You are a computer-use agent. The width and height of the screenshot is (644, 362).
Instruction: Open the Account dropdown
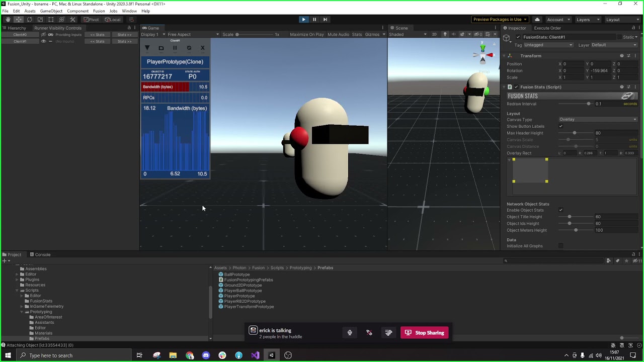(558, 20)
